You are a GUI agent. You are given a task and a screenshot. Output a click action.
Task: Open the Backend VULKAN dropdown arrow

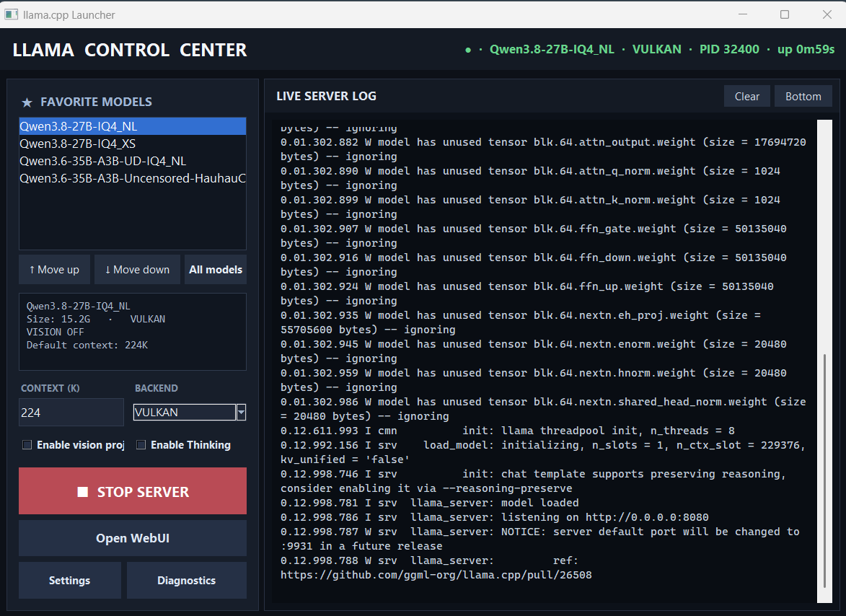(241, 412)
